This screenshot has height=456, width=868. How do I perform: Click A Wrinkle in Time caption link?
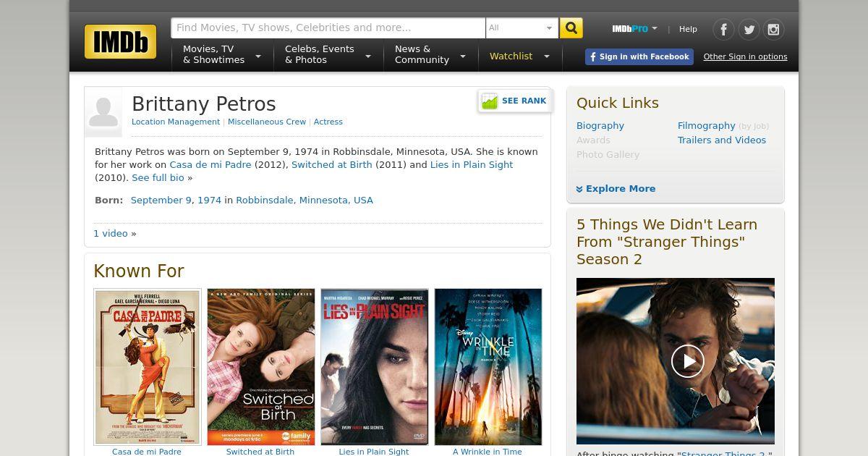point(488,451)
